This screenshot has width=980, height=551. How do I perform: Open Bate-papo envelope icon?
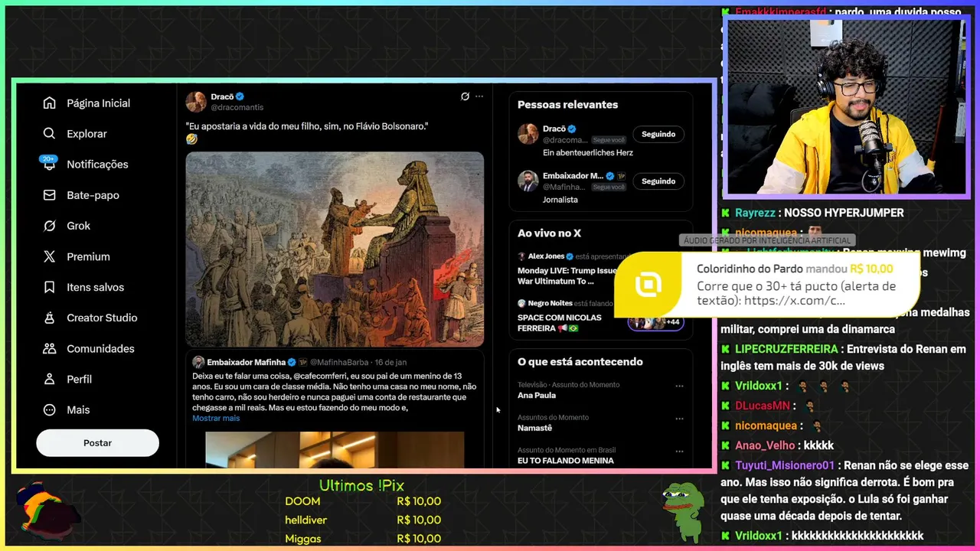[x=50, y=195]
